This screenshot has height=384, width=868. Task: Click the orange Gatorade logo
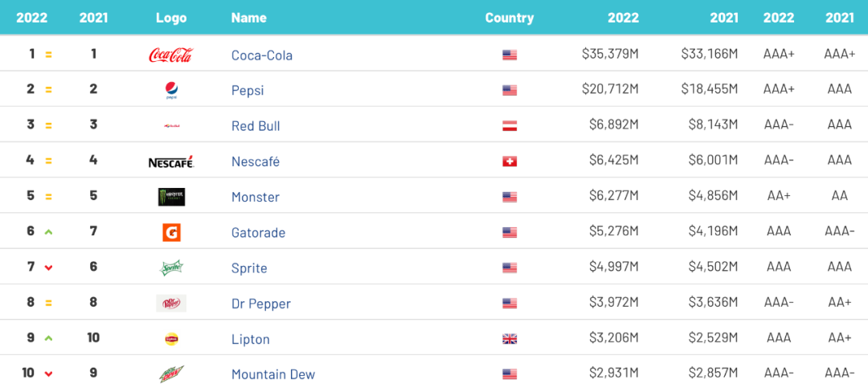coord(171,233)
